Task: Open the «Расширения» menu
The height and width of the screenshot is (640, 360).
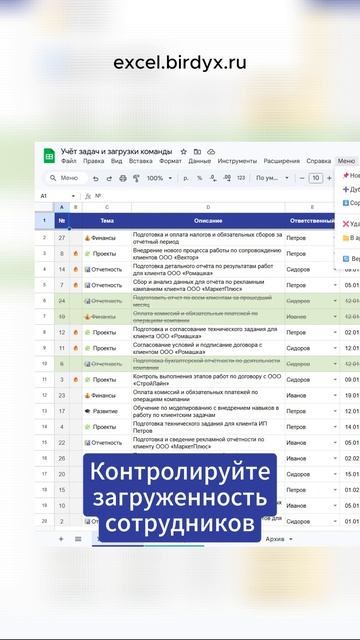Action: (x=282, y=161)
